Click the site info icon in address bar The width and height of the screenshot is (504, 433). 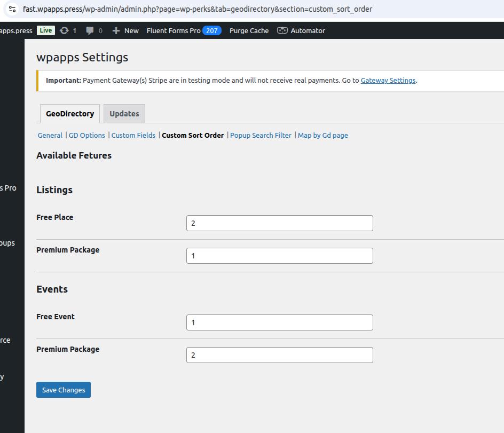12,9
